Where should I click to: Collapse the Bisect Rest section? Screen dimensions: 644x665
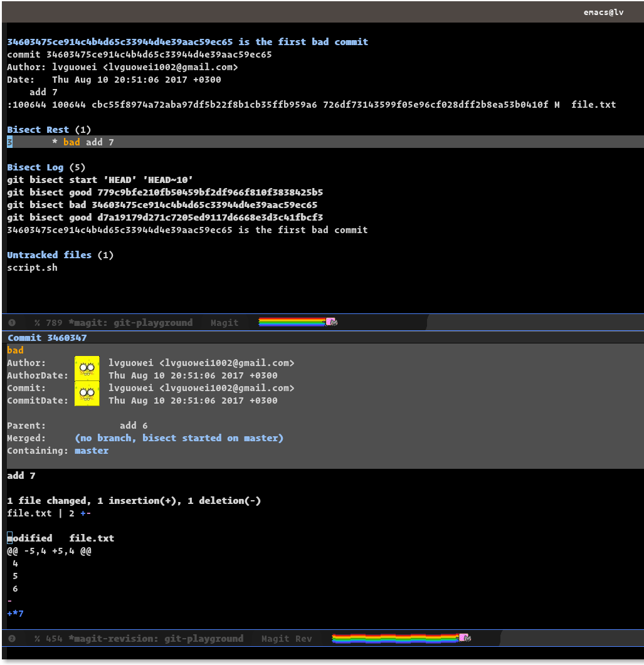(x=49, y=130)
